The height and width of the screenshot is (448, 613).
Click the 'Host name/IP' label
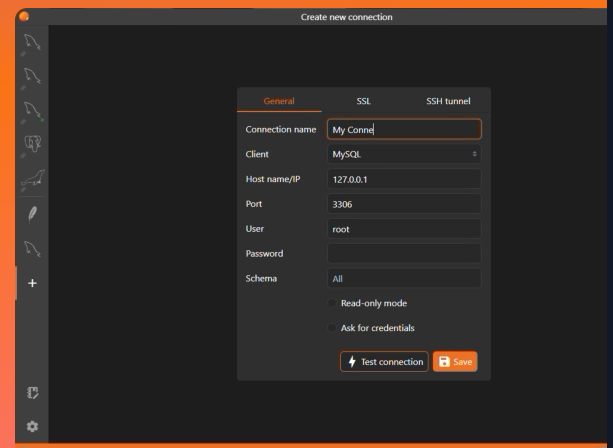click(x=273, y=179)
